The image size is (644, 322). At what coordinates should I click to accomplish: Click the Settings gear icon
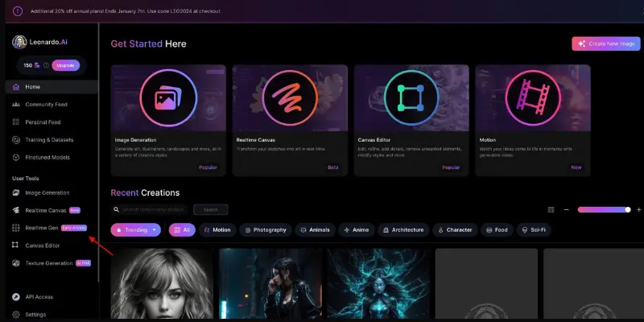pyautogui.click(x=16, y=315)
